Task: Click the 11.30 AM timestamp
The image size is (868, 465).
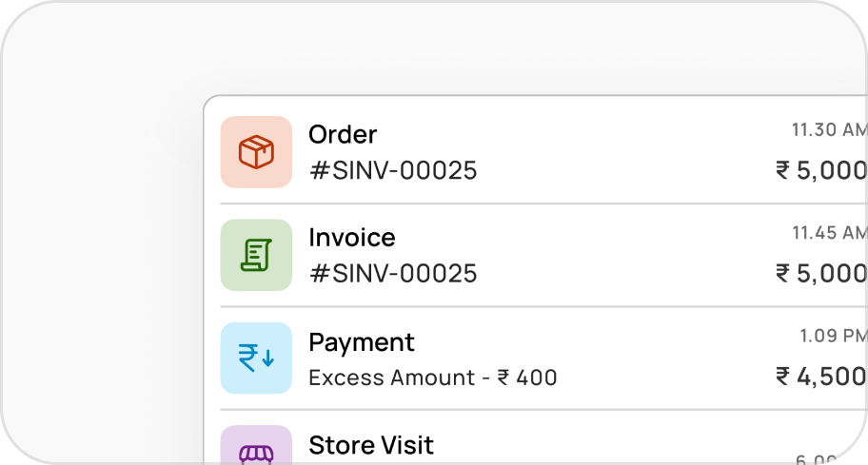Action: click(829, 130)
